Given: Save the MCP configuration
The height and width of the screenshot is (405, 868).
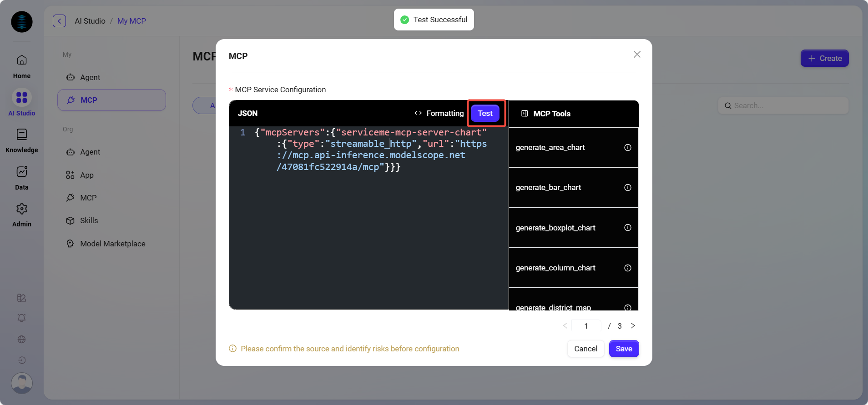Looking at the screenshot, I should [x=624, y=349].
